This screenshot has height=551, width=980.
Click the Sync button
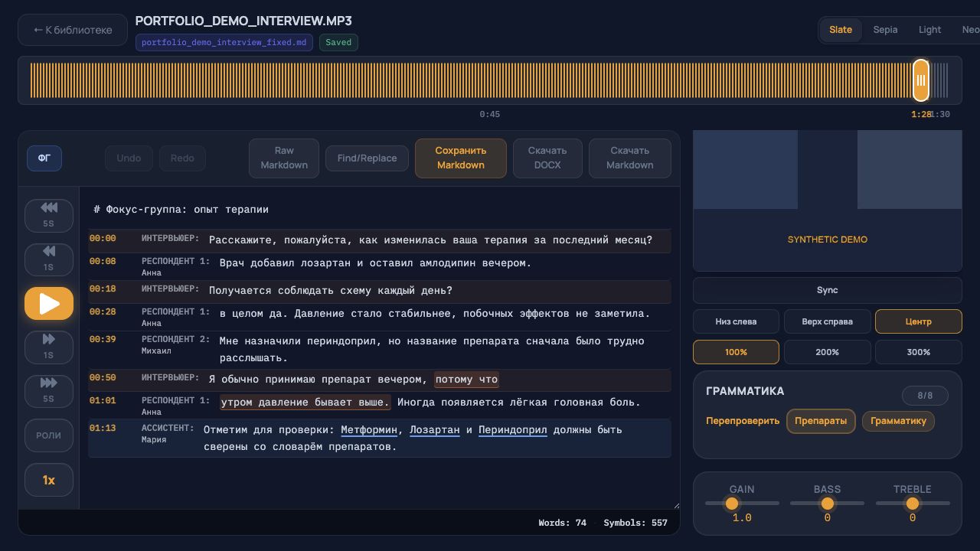828,290
